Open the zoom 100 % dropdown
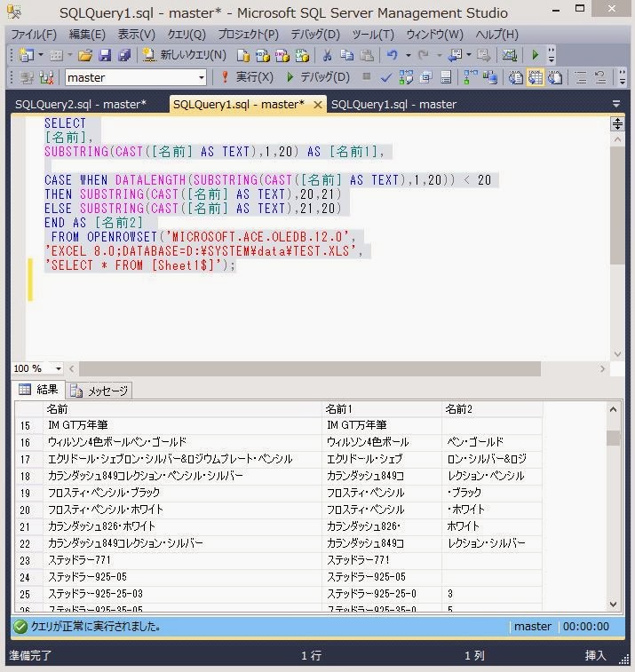The image size is (635, 672). (x=58, y=368)
